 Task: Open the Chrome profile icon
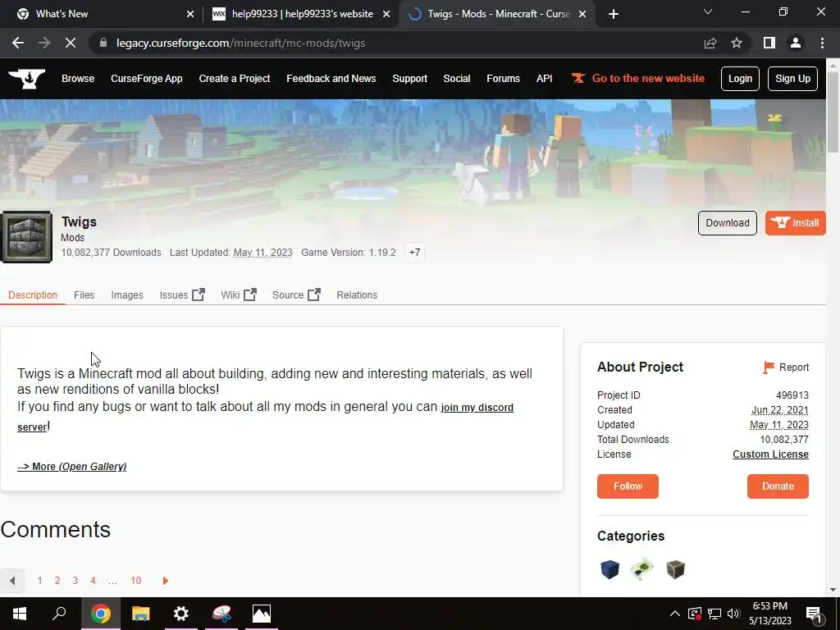(796, 43)
